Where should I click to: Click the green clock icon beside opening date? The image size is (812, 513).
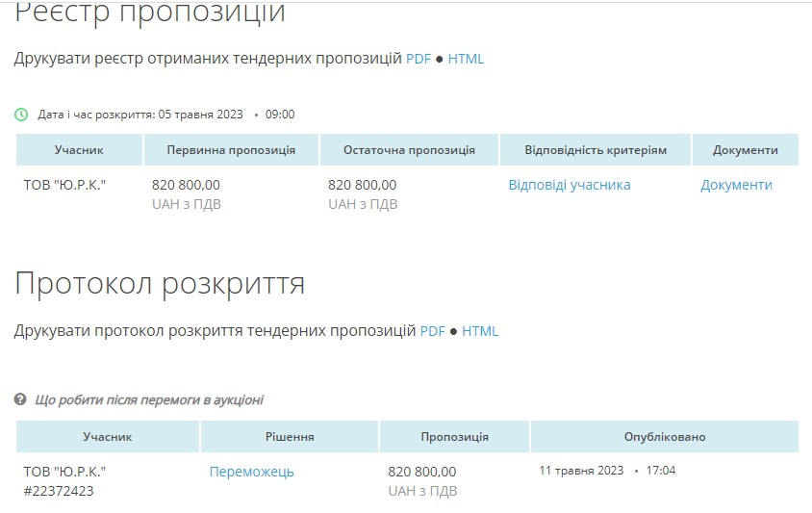click(x=21, y=115)
